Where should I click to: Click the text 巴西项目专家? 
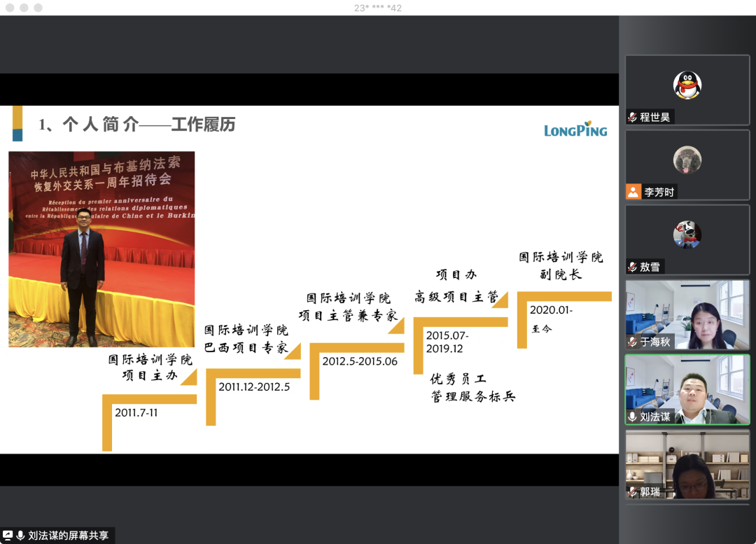246,347
